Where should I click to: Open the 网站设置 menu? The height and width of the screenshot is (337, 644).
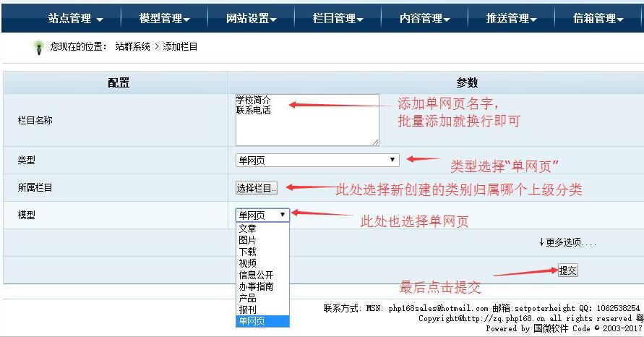click(x=252, y=19)
